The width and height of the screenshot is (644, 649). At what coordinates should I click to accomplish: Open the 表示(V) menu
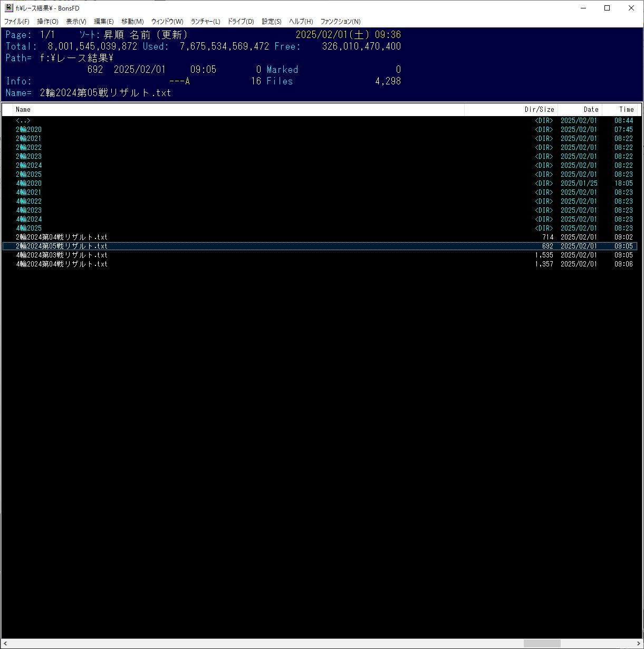(76, 22)
